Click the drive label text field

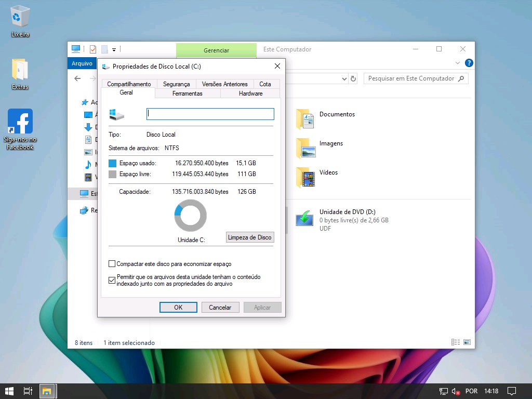point(210,114)
